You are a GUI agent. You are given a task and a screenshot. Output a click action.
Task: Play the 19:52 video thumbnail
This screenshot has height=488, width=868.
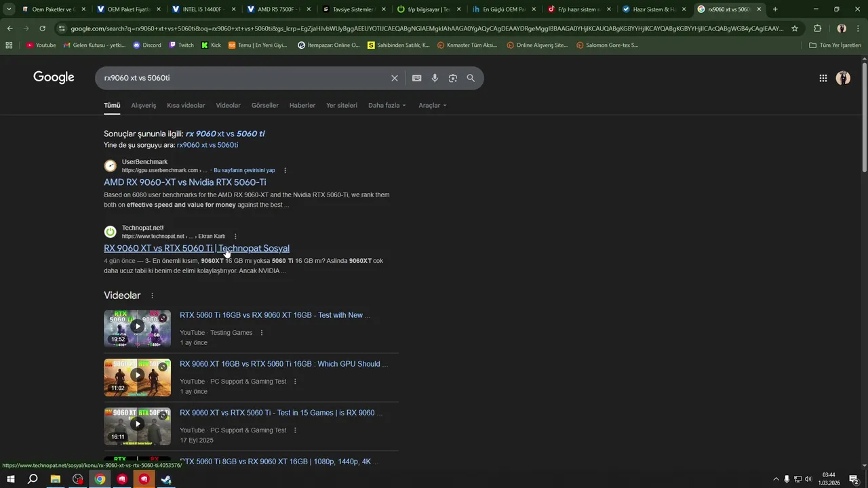137,328
